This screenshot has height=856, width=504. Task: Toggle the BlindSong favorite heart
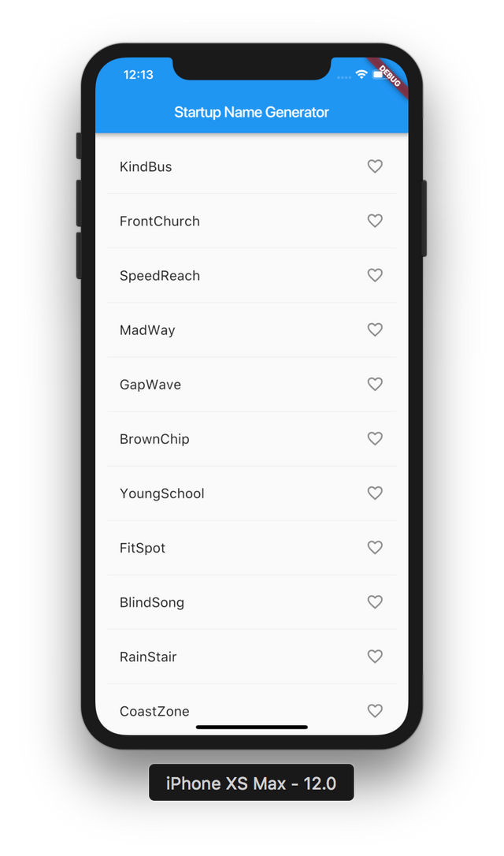click(375, 601)
